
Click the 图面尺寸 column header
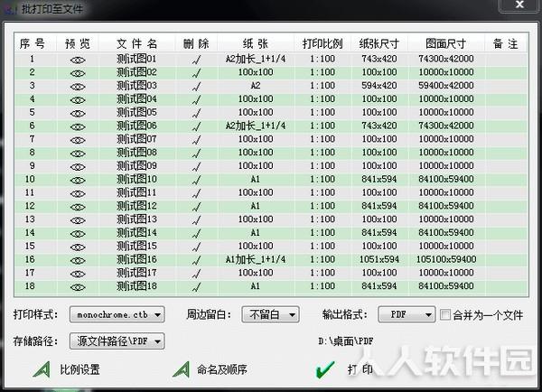click(446, 43)
